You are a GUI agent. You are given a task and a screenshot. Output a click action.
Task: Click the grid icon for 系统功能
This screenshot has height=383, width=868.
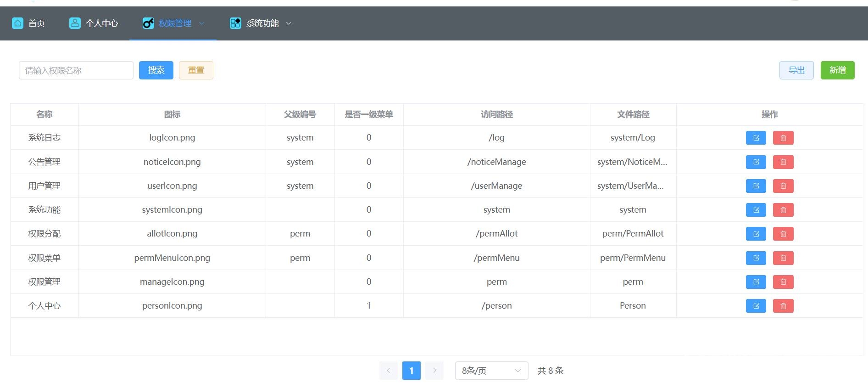point(235,23)
